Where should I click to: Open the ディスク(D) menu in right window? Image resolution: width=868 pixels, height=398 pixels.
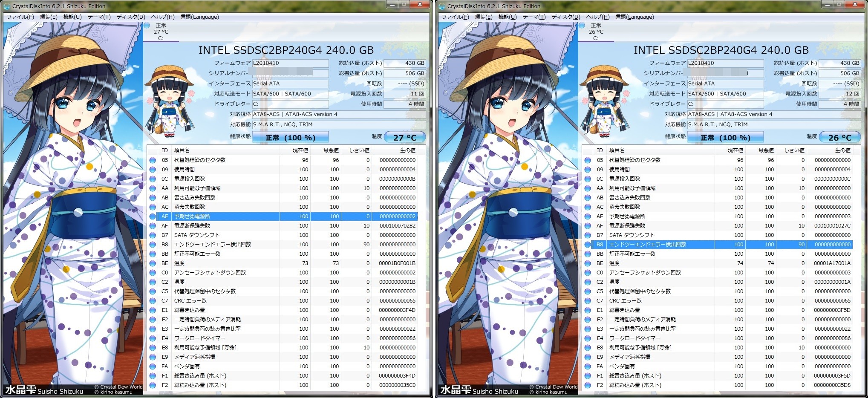click(565, 17)
